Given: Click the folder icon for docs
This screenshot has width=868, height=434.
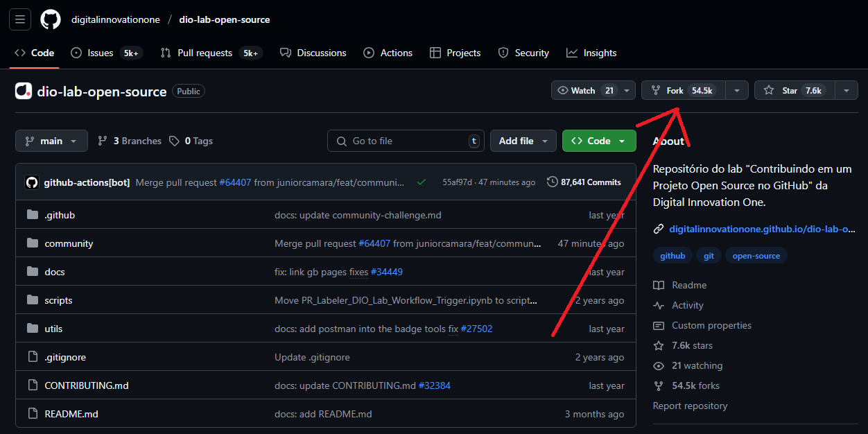Looking at the screenshot, I should (x=33, y=272).
